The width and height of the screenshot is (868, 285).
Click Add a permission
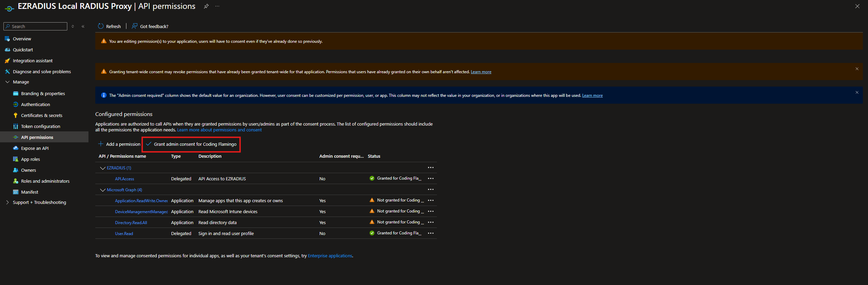(x=119, y=144)
